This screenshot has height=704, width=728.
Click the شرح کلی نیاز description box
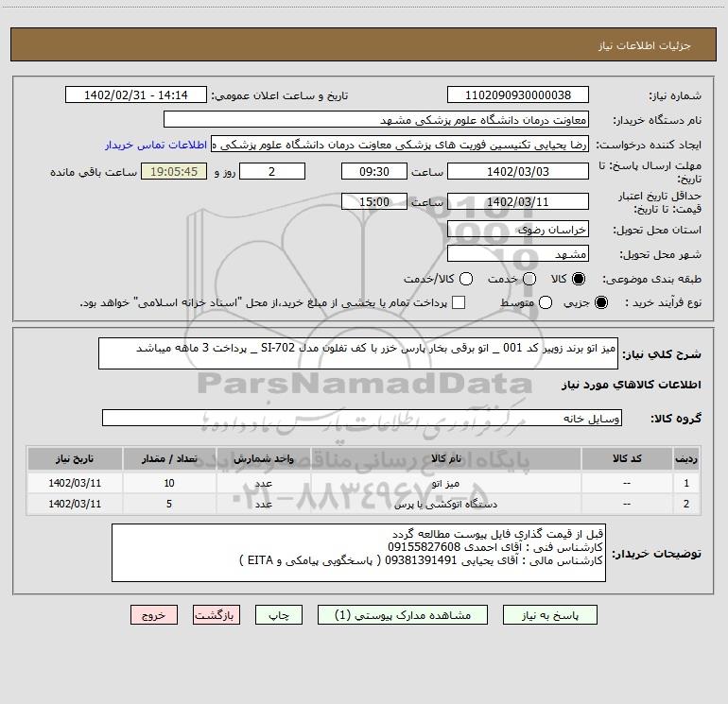coord(358,353)
